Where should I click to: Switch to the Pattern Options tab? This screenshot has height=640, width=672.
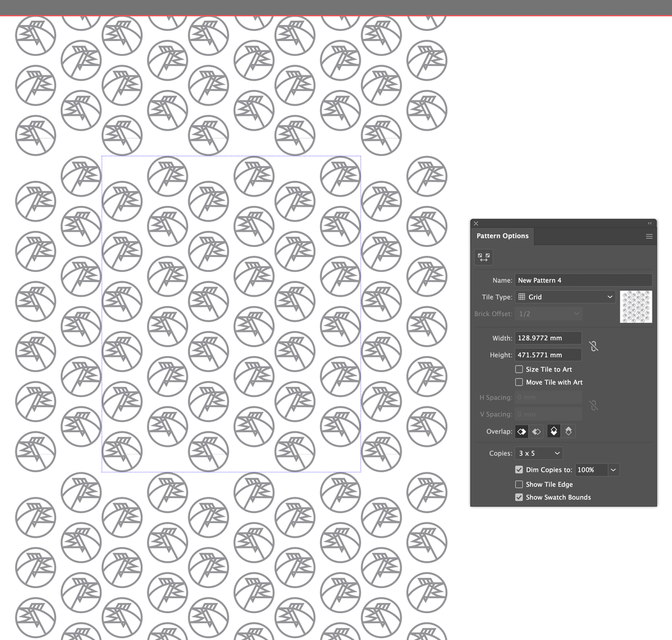502,236
